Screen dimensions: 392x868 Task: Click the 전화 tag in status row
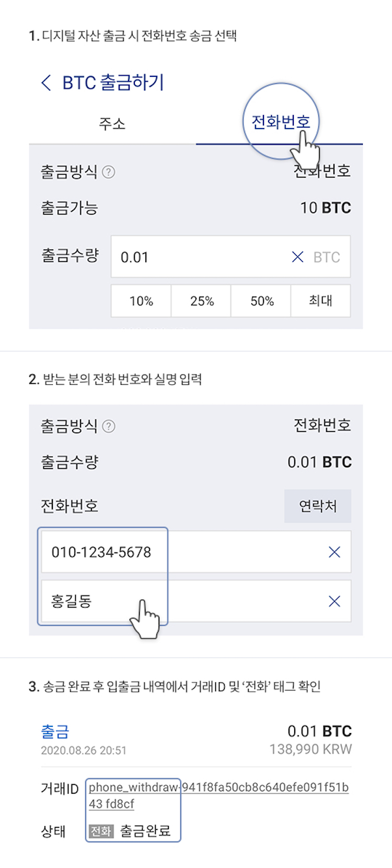click(x=101, y=831)
